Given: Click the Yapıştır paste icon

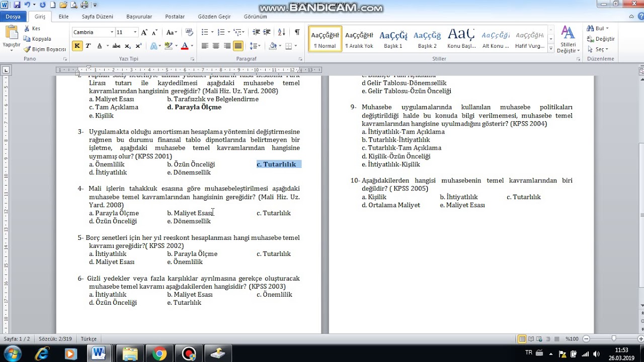Looking at the screenshot, I should tap(11, 33).
